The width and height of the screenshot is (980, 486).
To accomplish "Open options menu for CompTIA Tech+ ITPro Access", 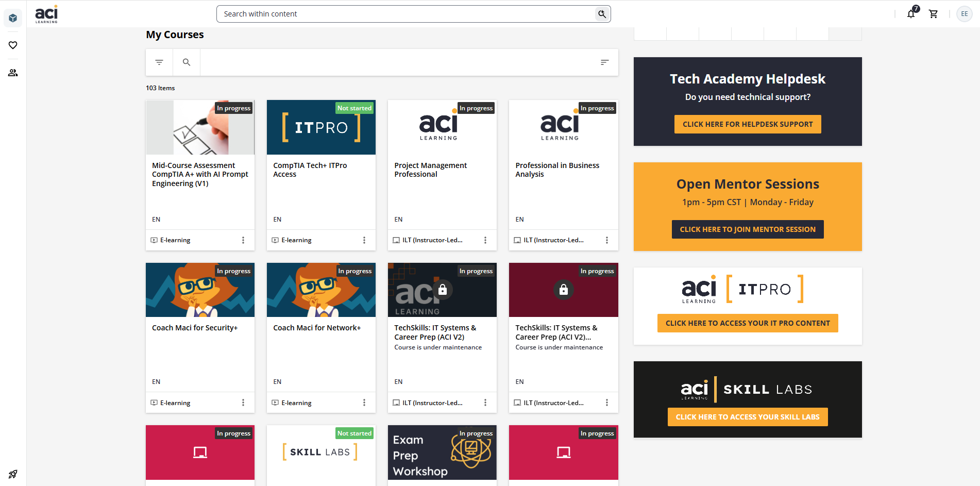I will pos(364,240).
